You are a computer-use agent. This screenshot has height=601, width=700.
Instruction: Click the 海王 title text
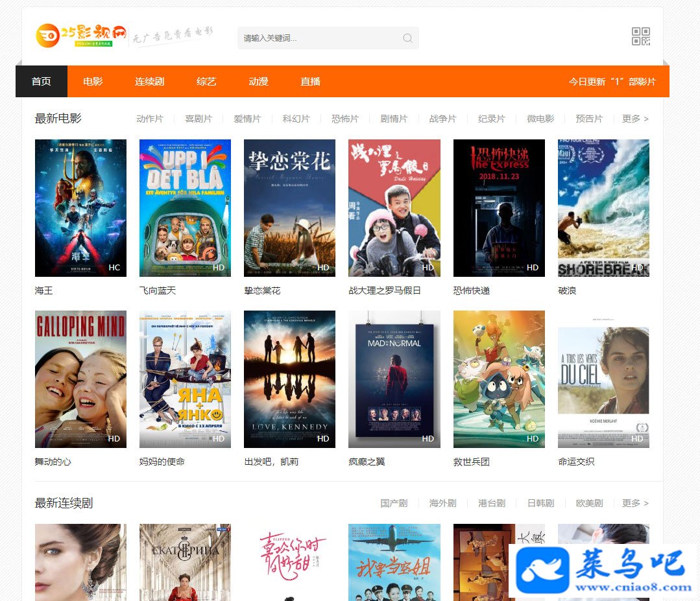pos(43,290)
